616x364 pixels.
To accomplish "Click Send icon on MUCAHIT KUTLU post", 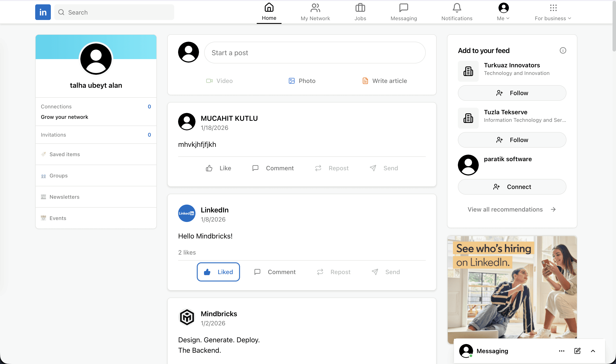I will tap(373, 168).
